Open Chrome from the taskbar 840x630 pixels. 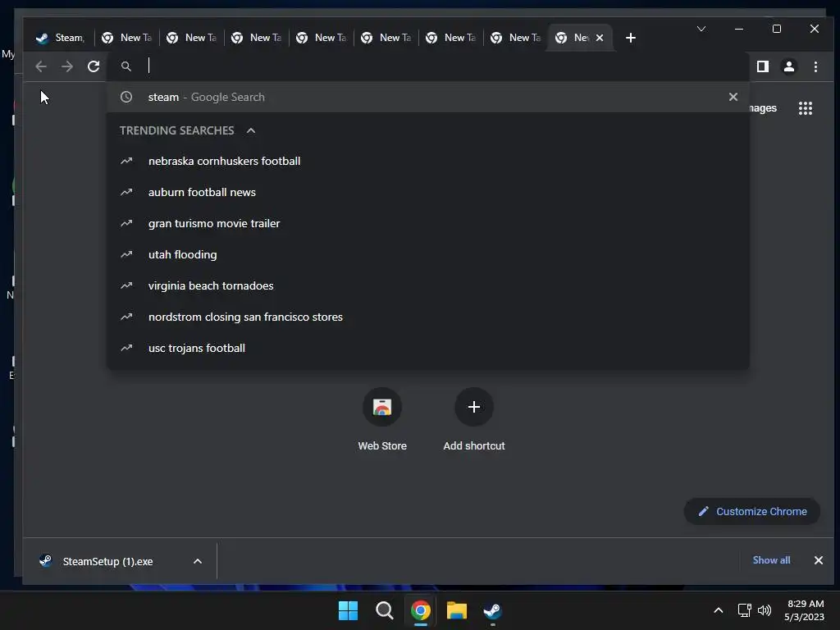pyautogui.click(x=421, y=610)
